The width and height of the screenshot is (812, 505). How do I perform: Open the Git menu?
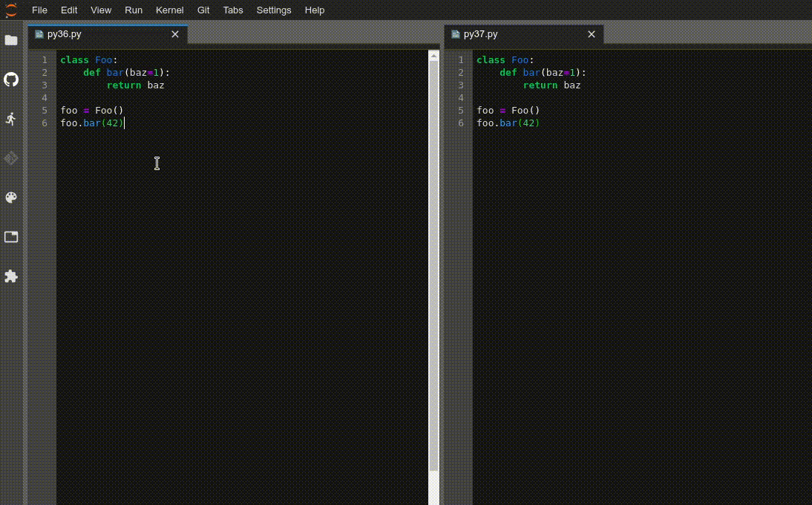coord(203,10)
